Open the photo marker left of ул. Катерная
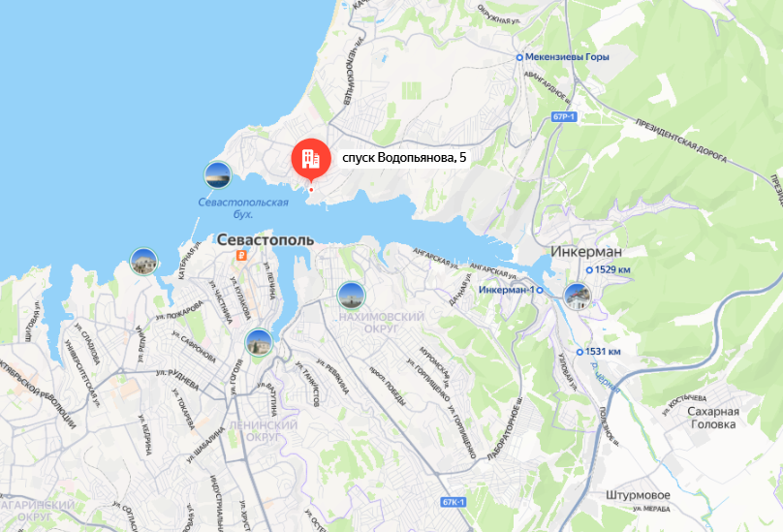Viewport: 783px width, 532px height. (143, 262)
